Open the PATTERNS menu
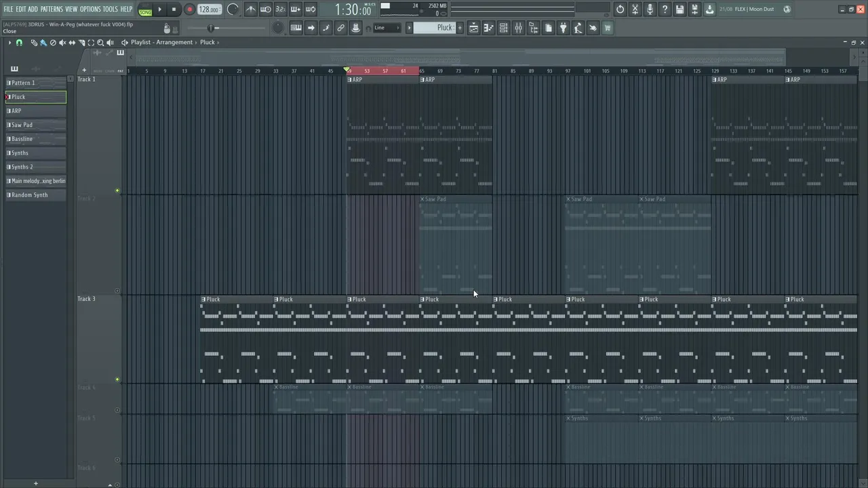868x488 pixels. pyautogui.click(x=52, y=9)
